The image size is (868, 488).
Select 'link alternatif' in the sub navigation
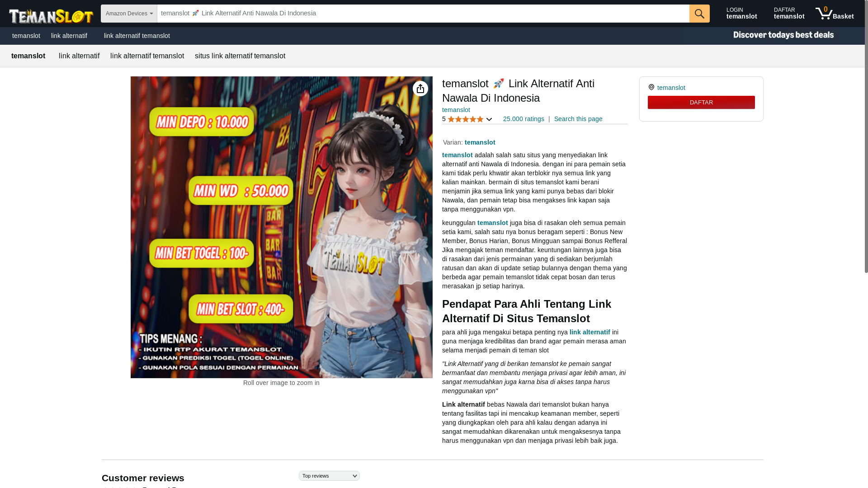click(79, 56)
